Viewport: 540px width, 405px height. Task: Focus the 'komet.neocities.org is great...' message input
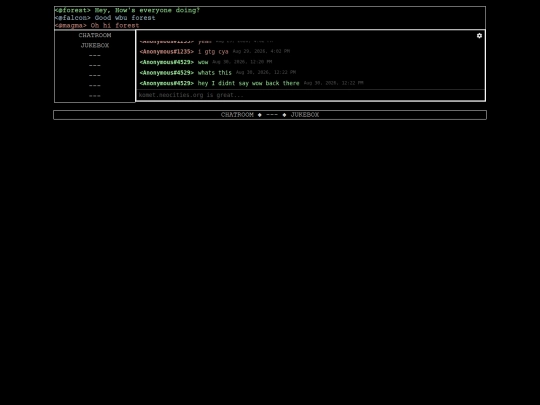pos(310,95)
